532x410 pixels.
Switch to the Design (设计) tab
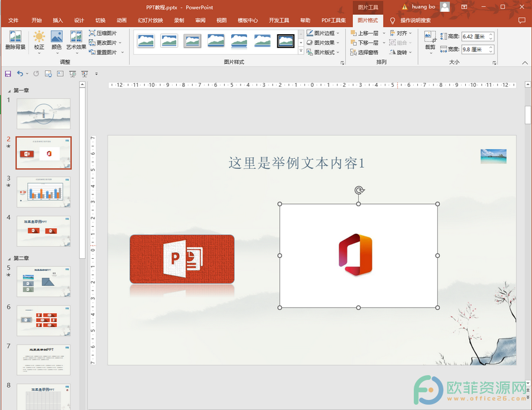79,20
